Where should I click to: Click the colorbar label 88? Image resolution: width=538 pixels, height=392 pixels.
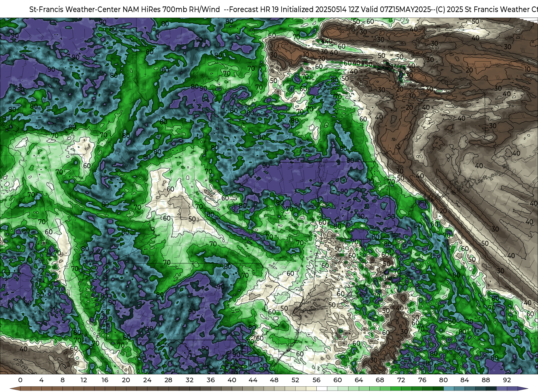(x=486, y=380)
